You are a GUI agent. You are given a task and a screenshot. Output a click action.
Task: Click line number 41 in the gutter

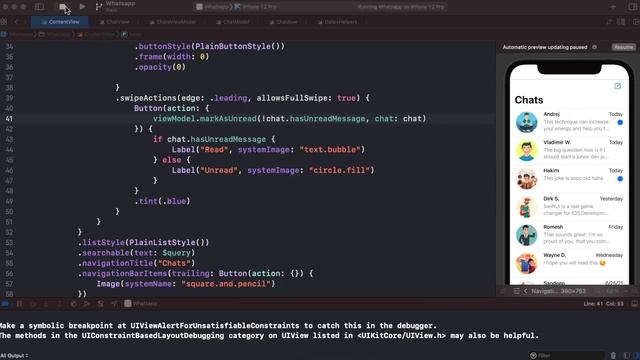click(9, 119)
